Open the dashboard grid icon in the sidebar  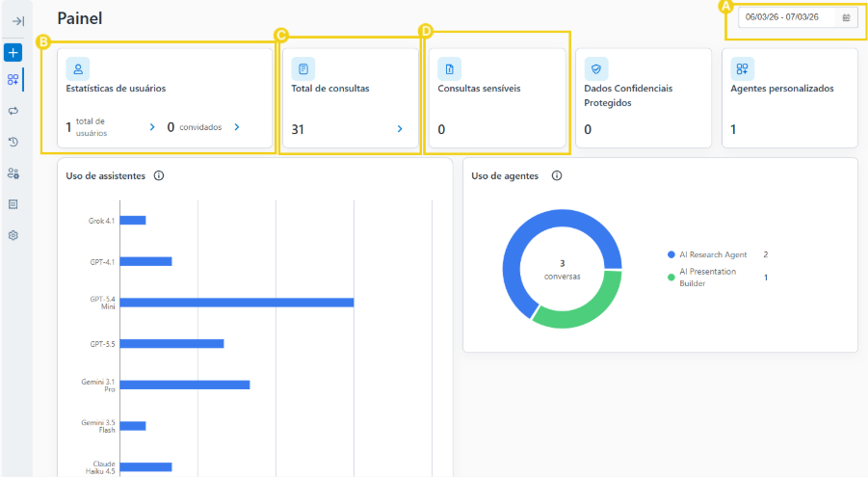pyautogui.click(x=13, y=80)
